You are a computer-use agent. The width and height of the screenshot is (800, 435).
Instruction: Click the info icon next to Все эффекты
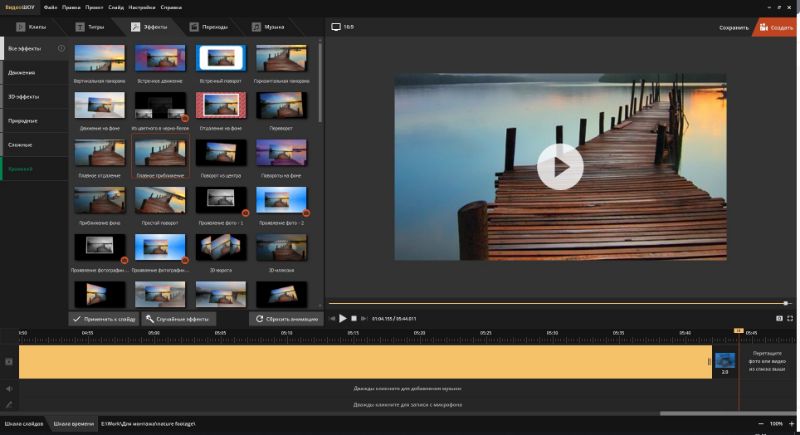click(x=61, y=48)
